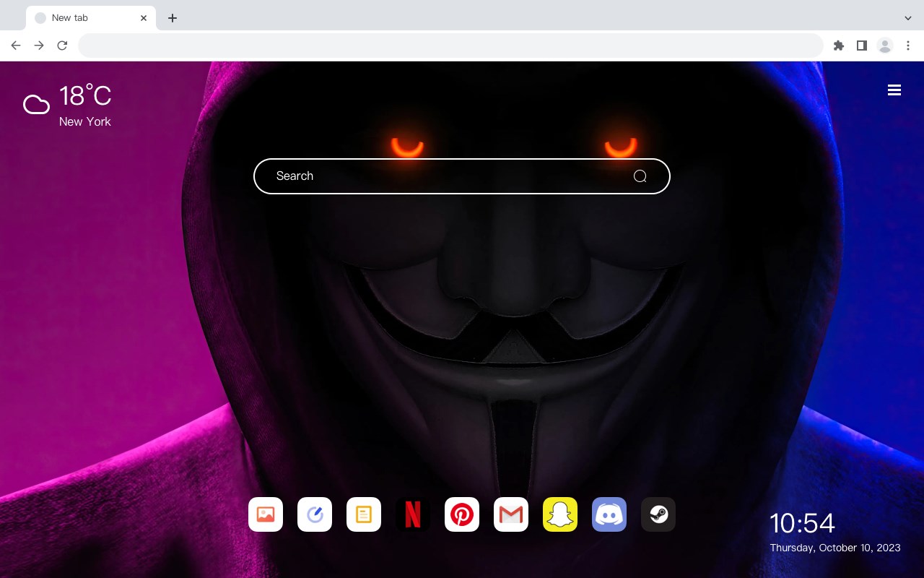Click the cloud weather icon
This screenshot has width=924, height=578.
coord(36,105)
